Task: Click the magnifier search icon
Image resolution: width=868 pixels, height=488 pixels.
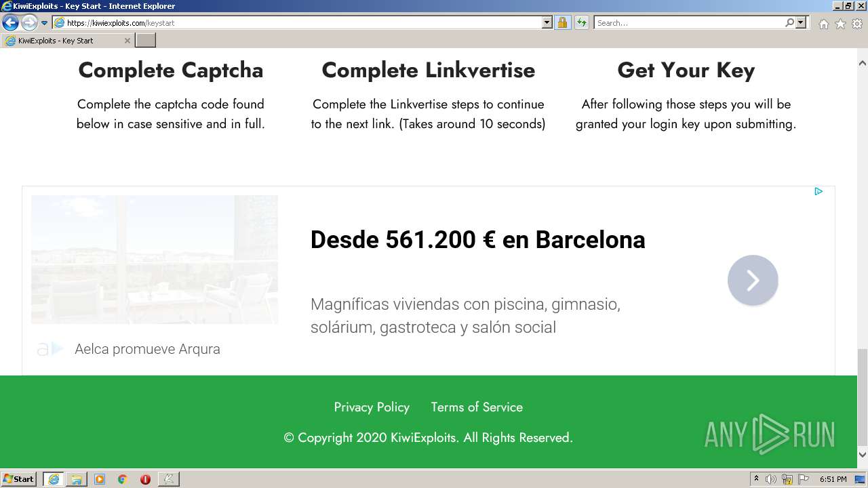Action: (789, 23)
